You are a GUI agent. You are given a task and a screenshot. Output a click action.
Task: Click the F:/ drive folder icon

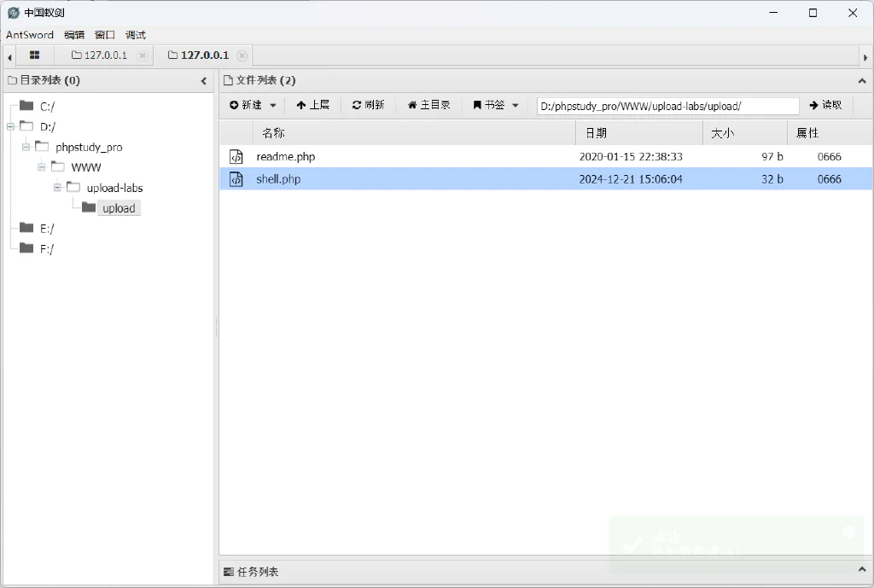tap(26, 248)
